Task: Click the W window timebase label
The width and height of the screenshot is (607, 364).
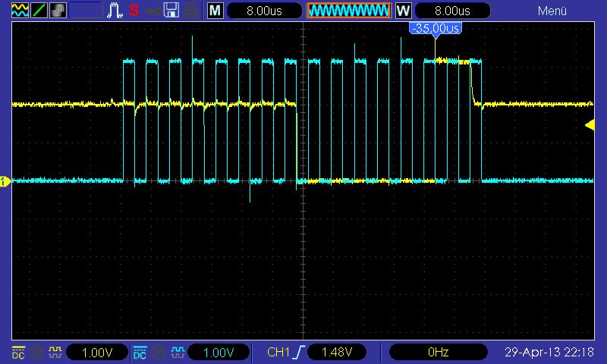Action: pos(403,11)
